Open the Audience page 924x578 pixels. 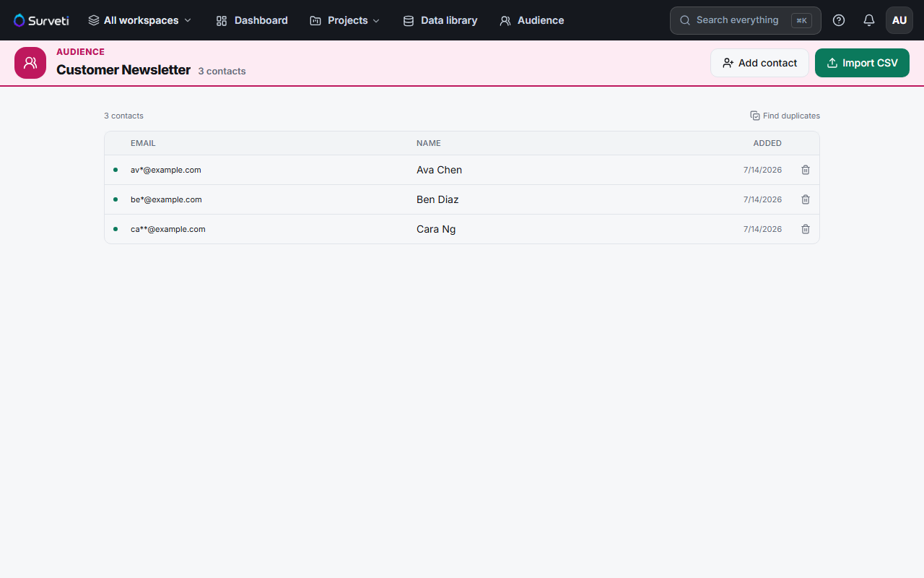532,20
